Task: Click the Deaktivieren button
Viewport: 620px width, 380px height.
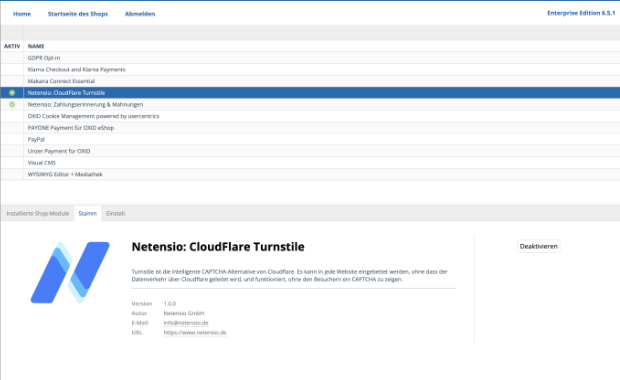Action: (x=539, y=246)
